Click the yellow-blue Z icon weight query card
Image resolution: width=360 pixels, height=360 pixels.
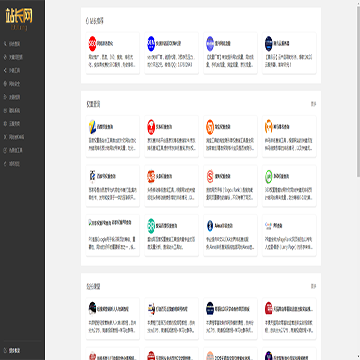113,136
